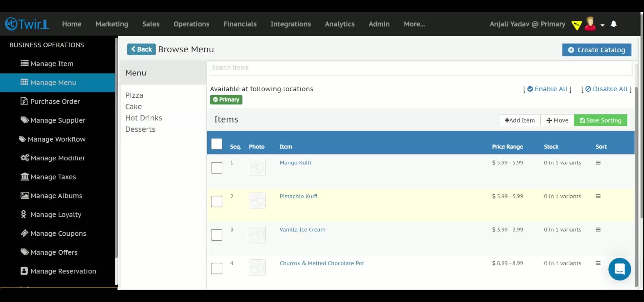Open the Operations top menu
Screen dimensions: 644x302
click(x=191, y=24)
